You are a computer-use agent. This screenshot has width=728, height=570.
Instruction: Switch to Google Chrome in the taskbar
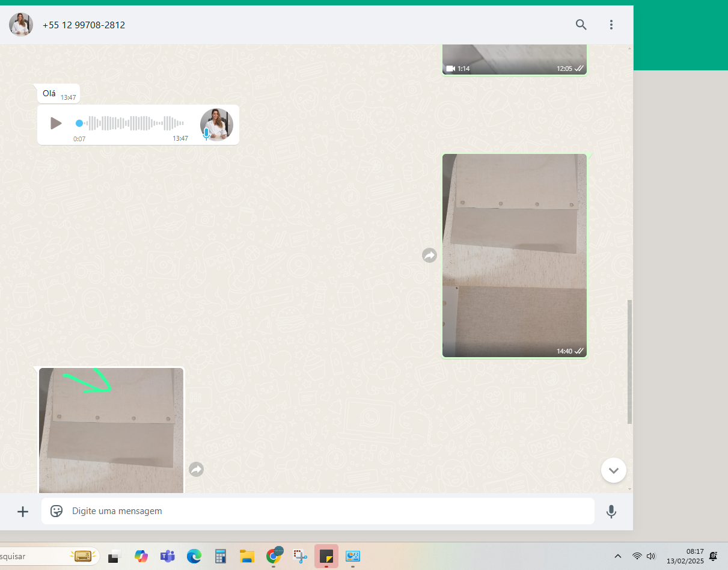click(274, 556)
